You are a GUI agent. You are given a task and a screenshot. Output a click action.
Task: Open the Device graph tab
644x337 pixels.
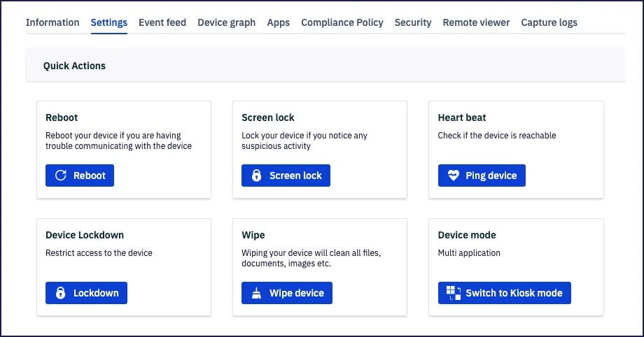pos(226,22)
